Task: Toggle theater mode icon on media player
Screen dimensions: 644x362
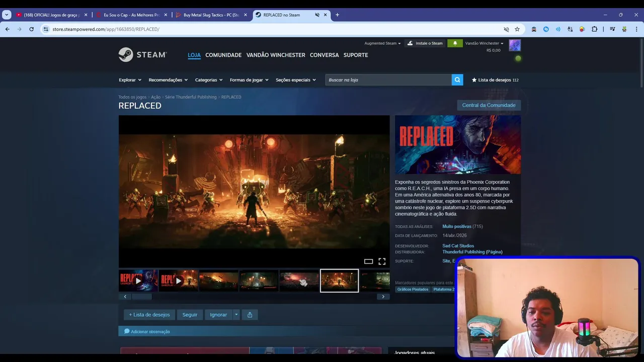Action: (368, 261)
